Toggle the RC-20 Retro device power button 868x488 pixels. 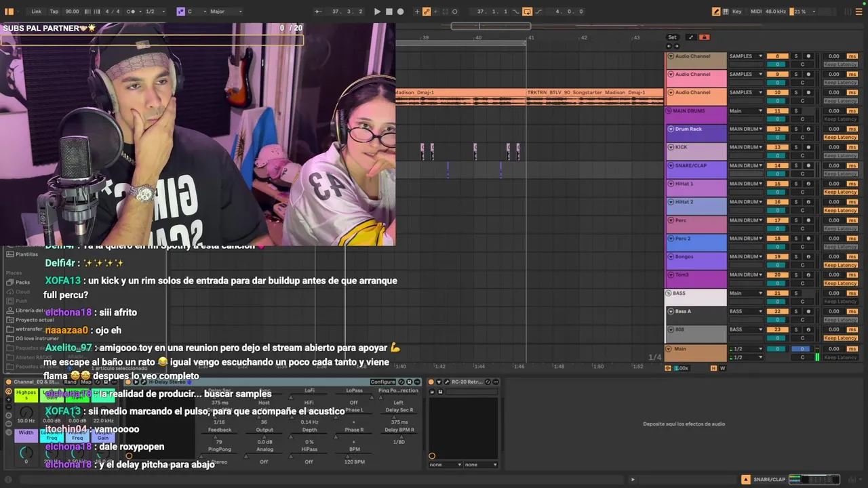coord(431,382)
